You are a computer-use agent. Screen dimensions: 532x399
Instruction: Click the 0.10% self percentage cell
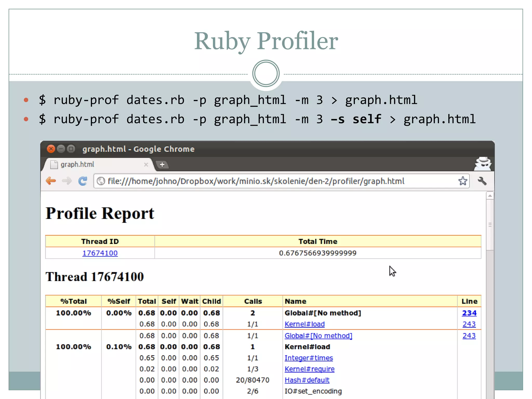click(119, 347)
